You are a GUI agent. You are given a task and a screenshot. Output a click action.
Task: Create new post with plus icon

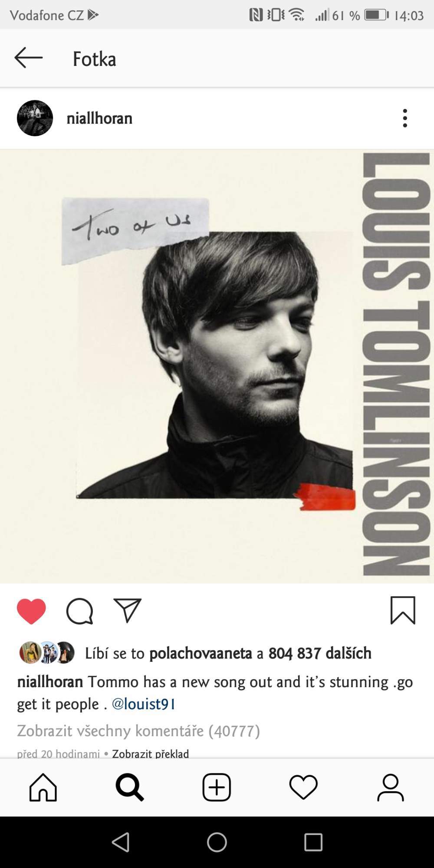tap(217, 787)
